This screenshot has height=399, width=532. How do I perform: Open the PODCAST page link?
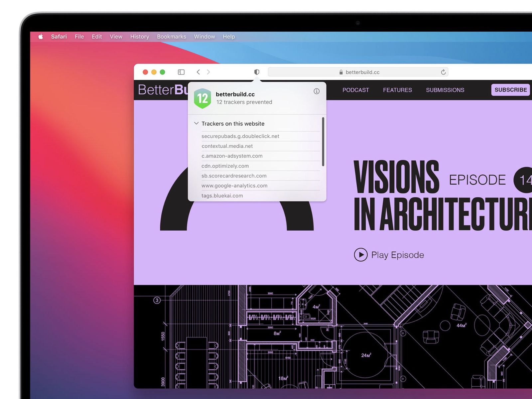point(355,90)
